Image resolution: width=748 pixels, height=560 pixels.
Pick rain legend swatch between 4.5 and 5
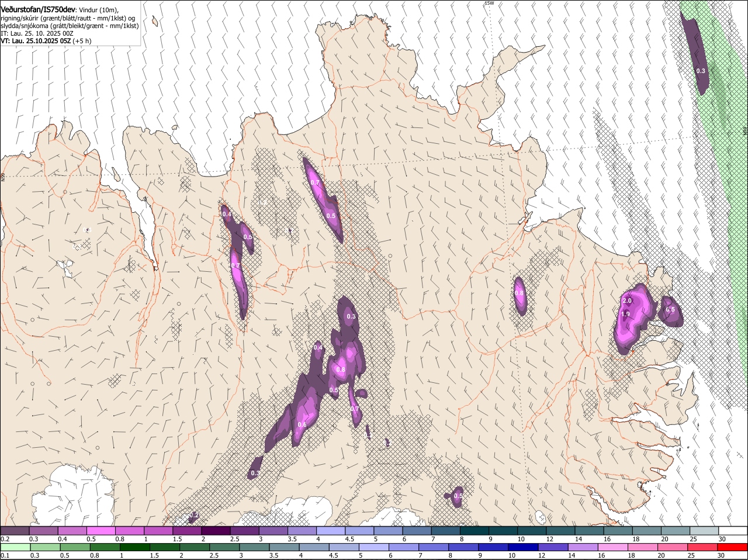[x=344, y=547]
